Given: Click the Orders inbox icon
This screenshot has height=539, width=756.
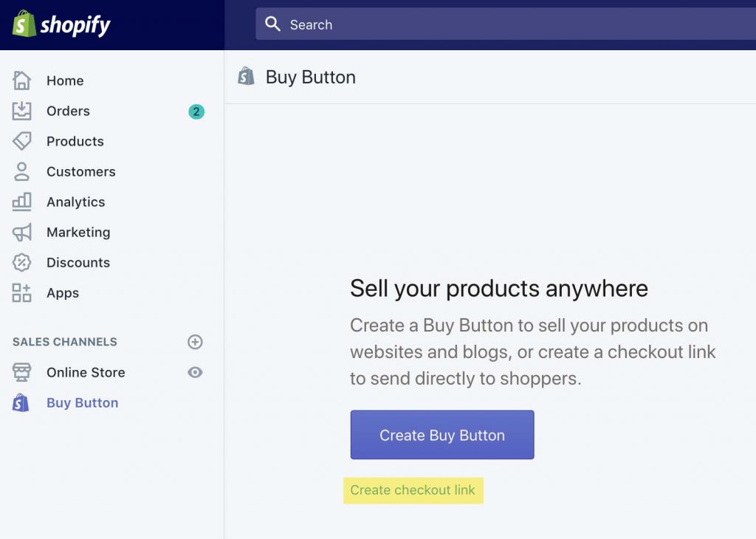Looking at the screenshot, I should pyautogui.click(x=21, y=111).
